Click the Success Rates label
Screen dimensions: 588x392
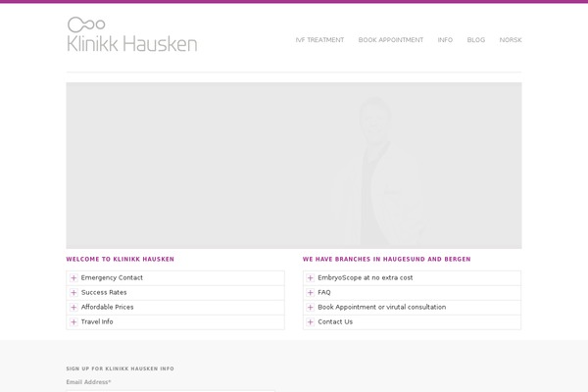104,292
